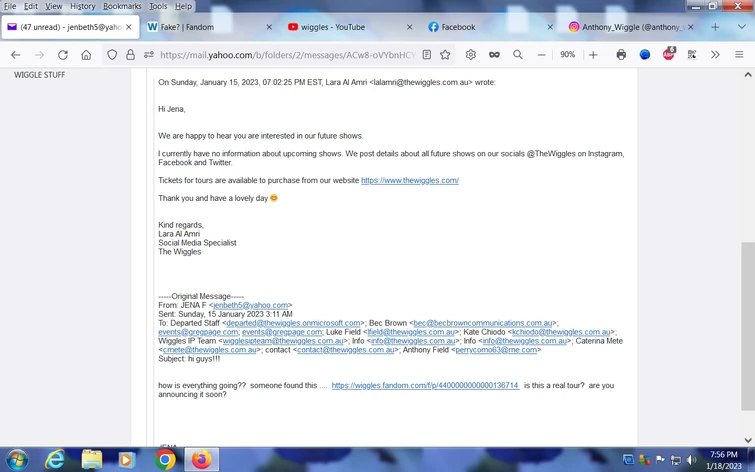Open the WIGGLE STUFF folder
Viewport: 755px width, 472px height.
(x=39, y=75)
